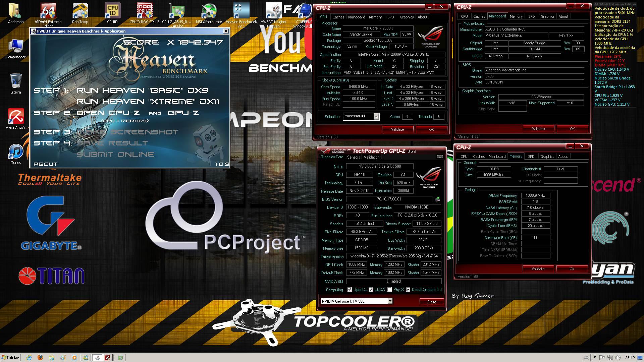Toggle the DirectCompute 5.0 checkbox
644x362 pixels.
pyautogui.click(x=408, y=290)
